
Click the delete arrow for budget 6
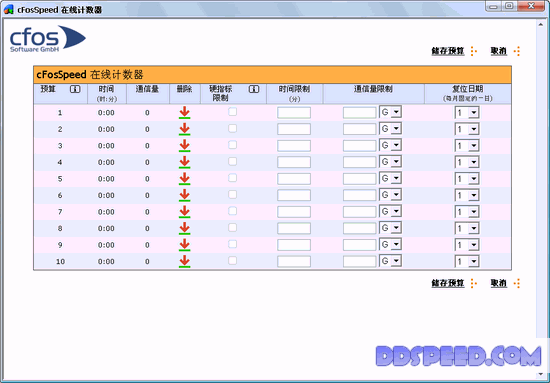click(x=185, y=195)
